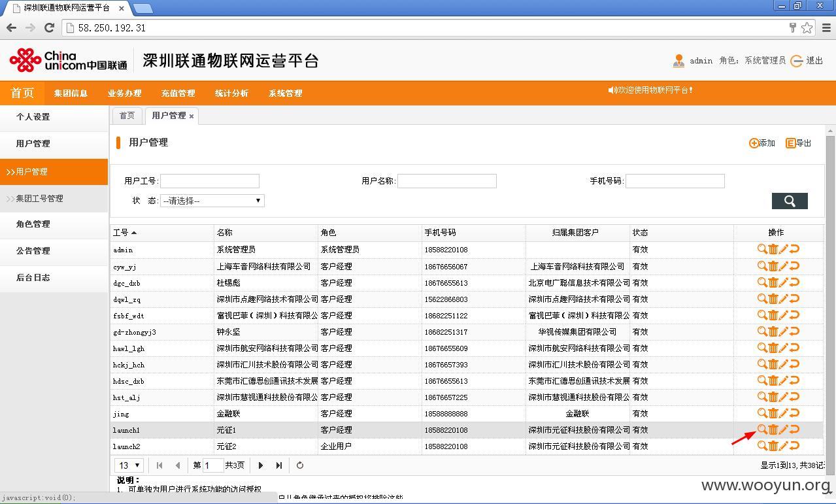Screen dimensions: 836x504
Task: Edit user dgc_dxb with pencil icon
Action: pyautogui.click(x=783, y=282)
